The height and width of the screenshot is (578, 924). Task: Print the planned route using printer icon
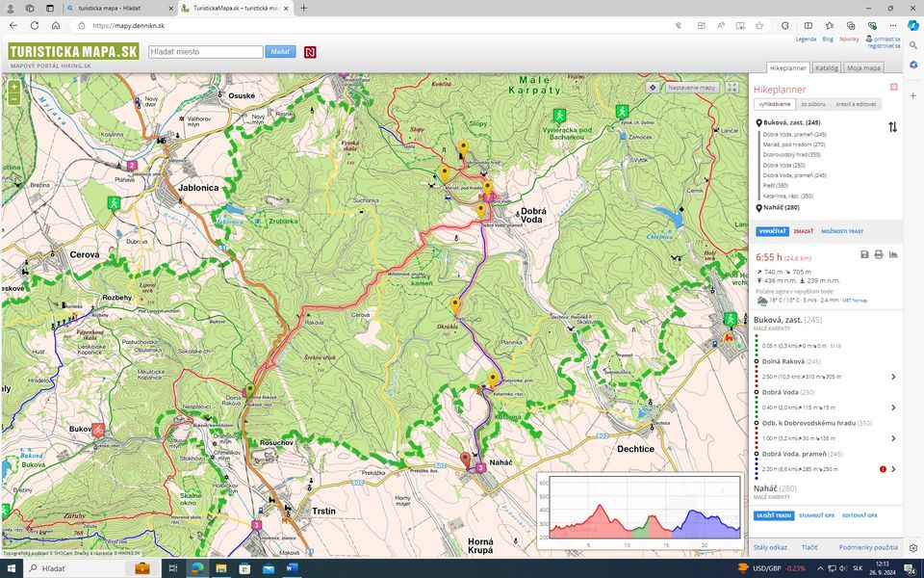879,254
